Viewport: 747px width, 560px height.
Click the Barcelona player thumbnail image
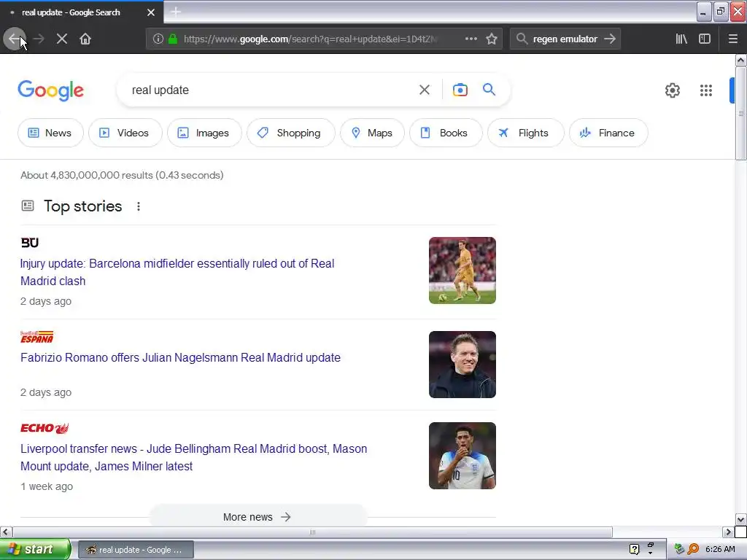click(x=462, y=271)
